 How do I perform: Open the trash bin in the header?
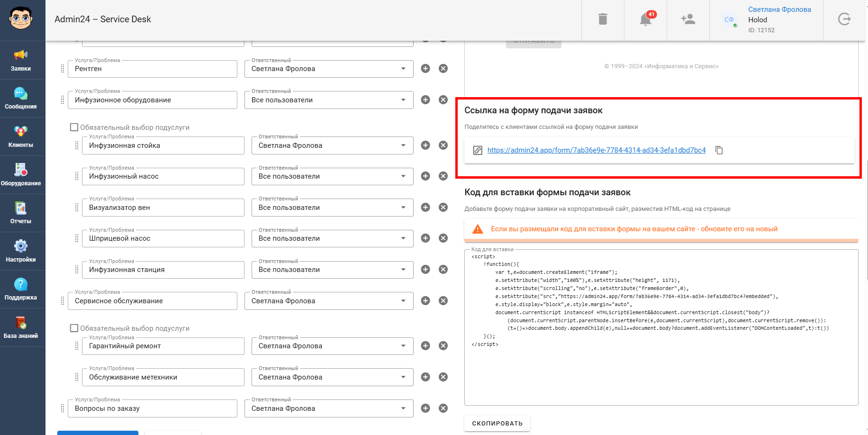coord(603,19)
